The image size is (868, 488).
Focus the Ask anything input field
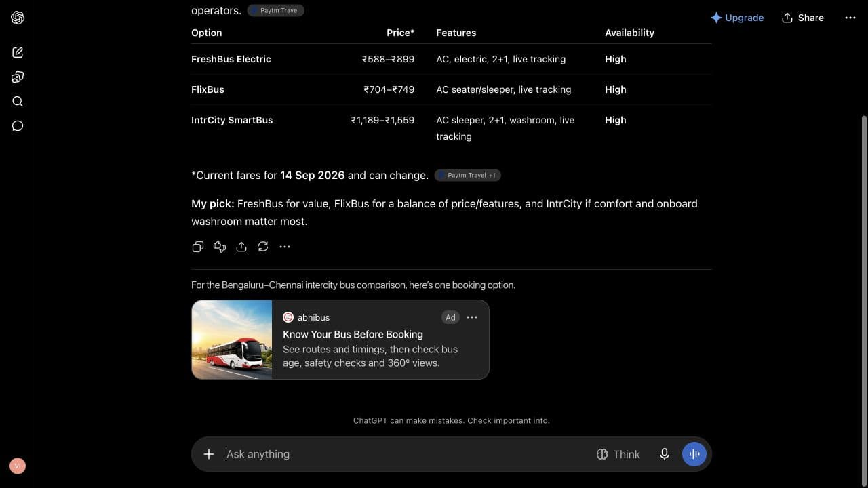(407, 454)
